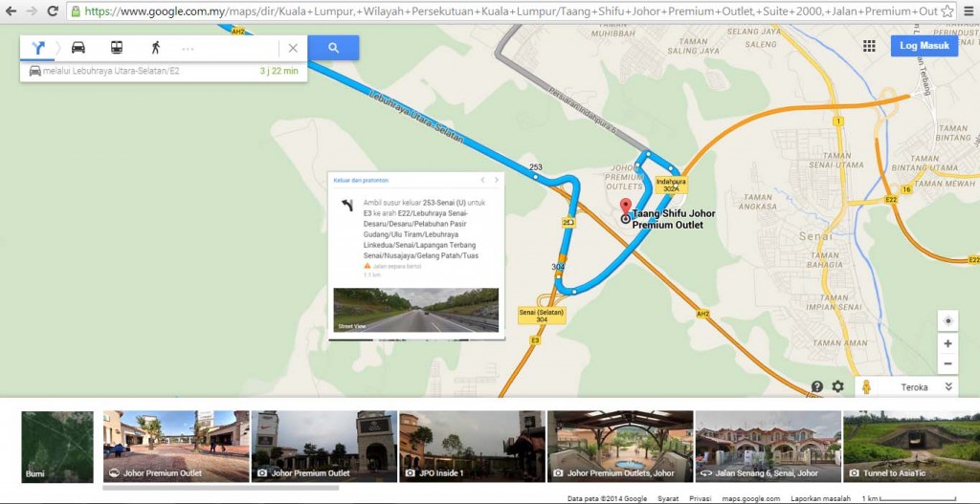Click the blue search button
The image size is (980, 504).
coord(333,48)
